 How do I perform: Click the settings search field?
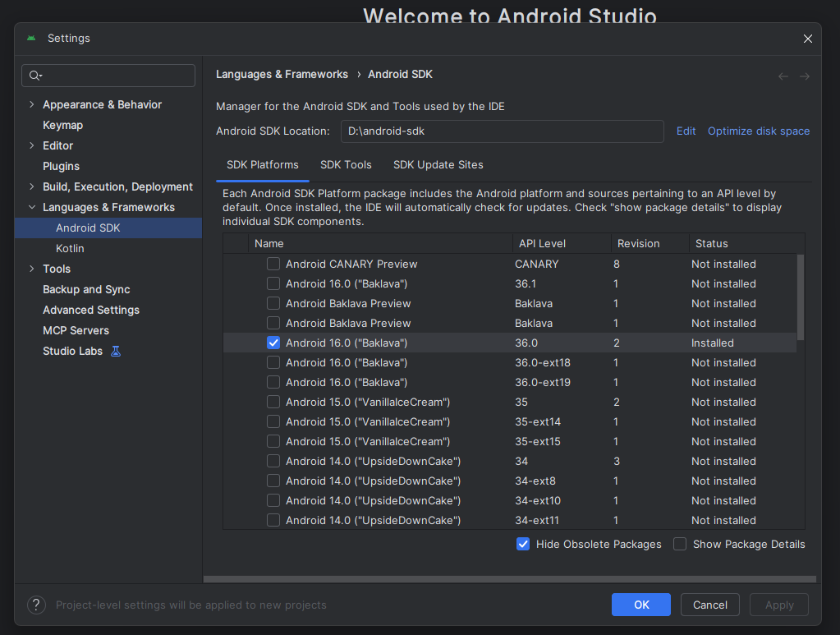tap(108, 76)
